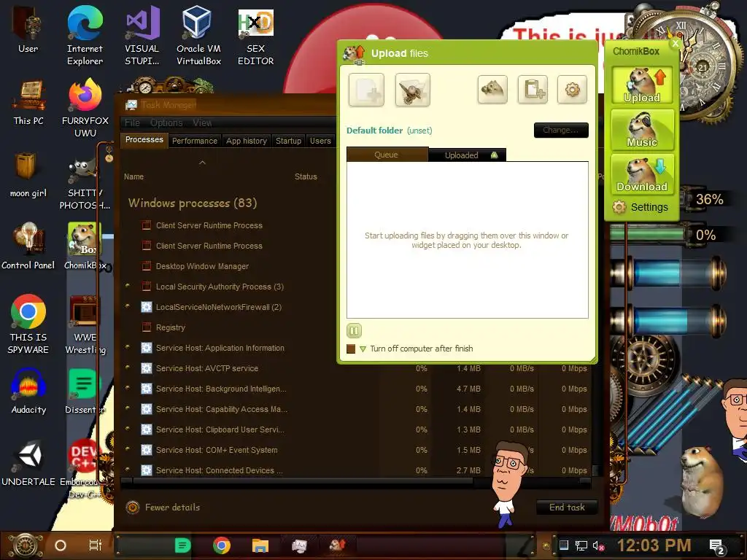Open the Processes tab in Task Manager
This screenshot has width=747, height=560.
pos(144,139)
